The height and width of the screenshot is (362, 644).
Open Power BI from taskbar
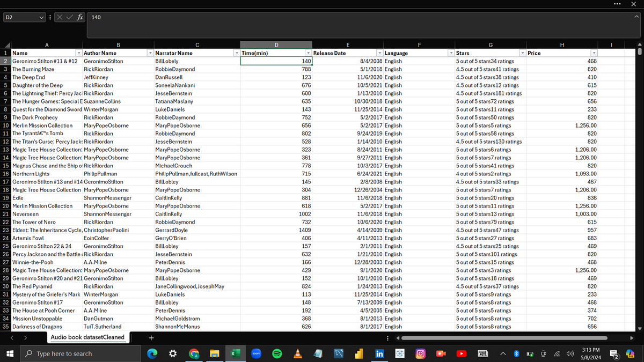tap(359, 354)
